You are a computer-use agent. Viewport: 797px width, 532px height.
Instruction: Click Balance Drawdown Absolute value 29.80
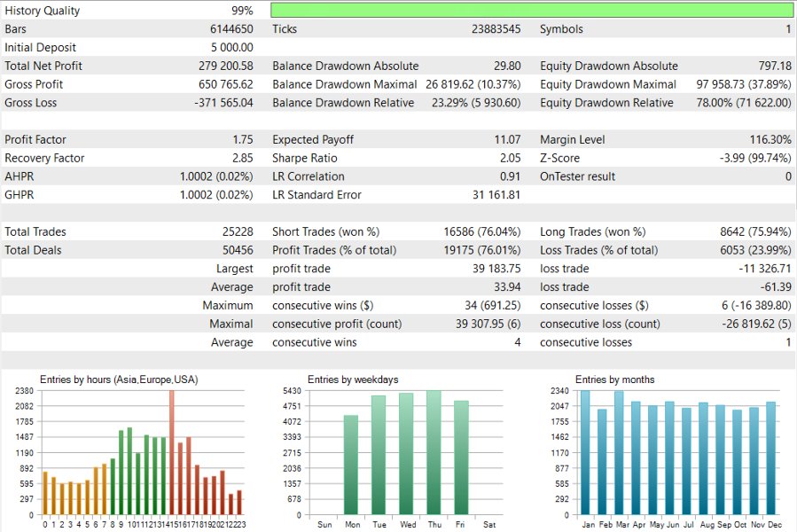(507, 66)
